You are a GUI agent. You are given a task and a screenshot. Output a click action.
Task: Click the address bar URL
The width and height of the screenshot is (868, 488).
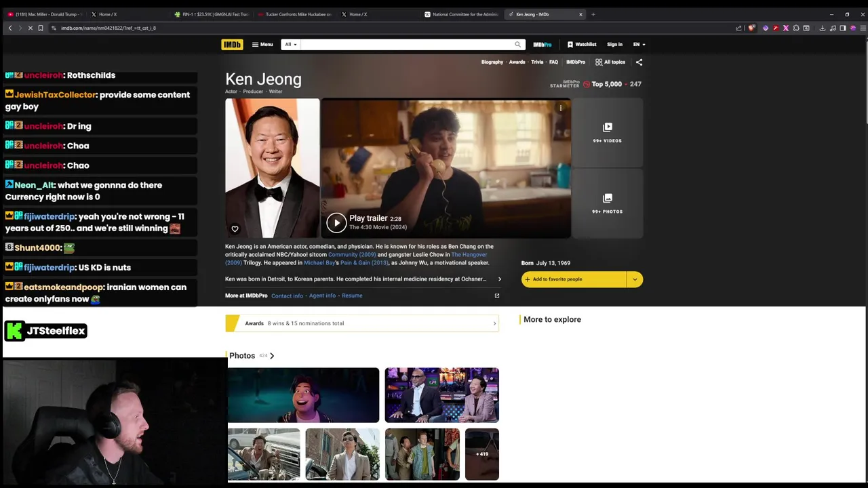pyautogui.click(x=108, y=28)
